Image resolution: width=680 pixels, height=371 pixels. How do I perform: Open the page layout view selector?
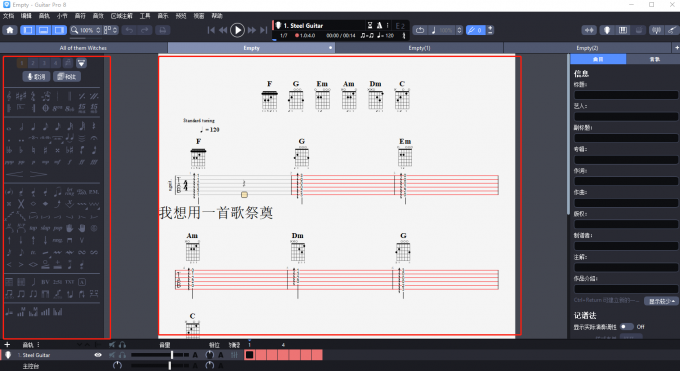tap(110, 30)
